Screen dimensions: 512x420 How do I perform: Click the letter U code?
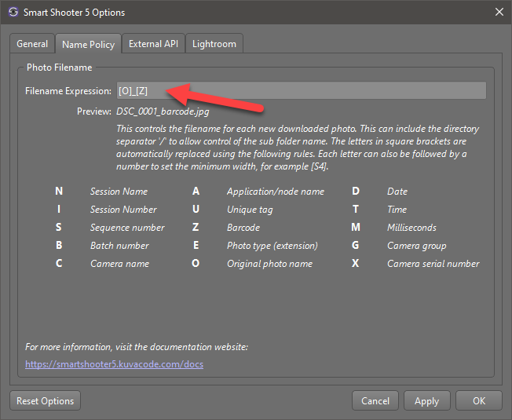(x=196, y=209)
